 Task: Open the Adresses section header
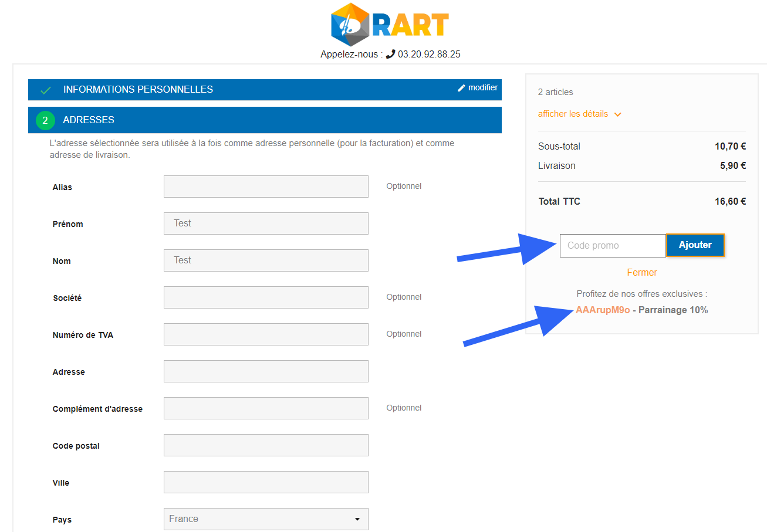(265, 120)
